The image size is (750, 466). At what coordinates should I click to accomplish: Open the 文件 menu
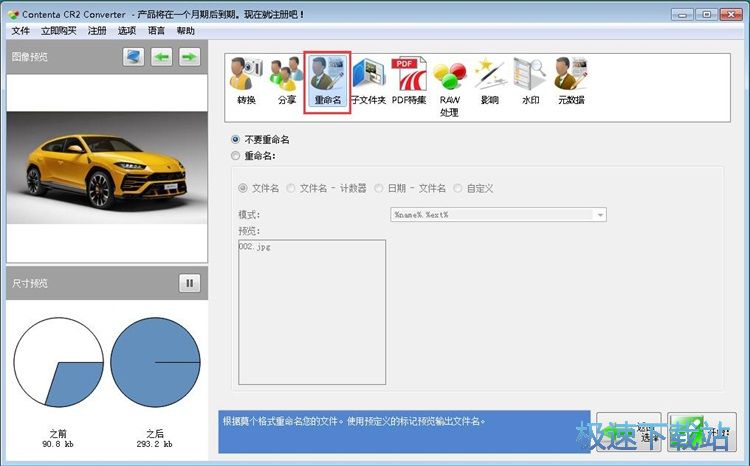(x=21, y=31)
